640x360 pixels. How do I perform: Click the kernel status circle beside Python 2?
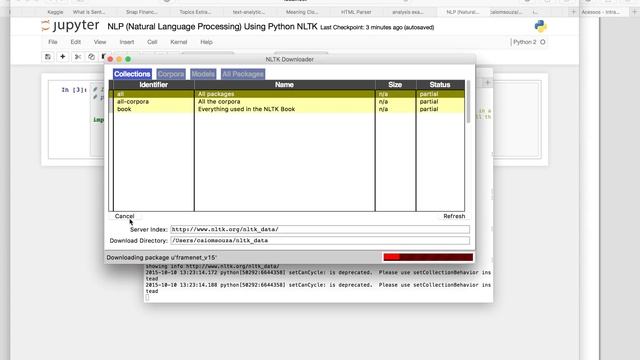[542, 42]
